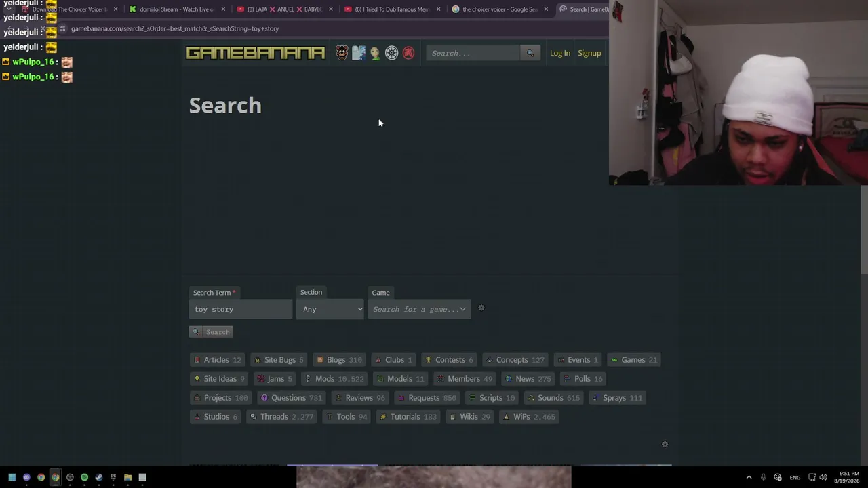
Task: Open Steam from the taskbar
Action: pos(98,477)
